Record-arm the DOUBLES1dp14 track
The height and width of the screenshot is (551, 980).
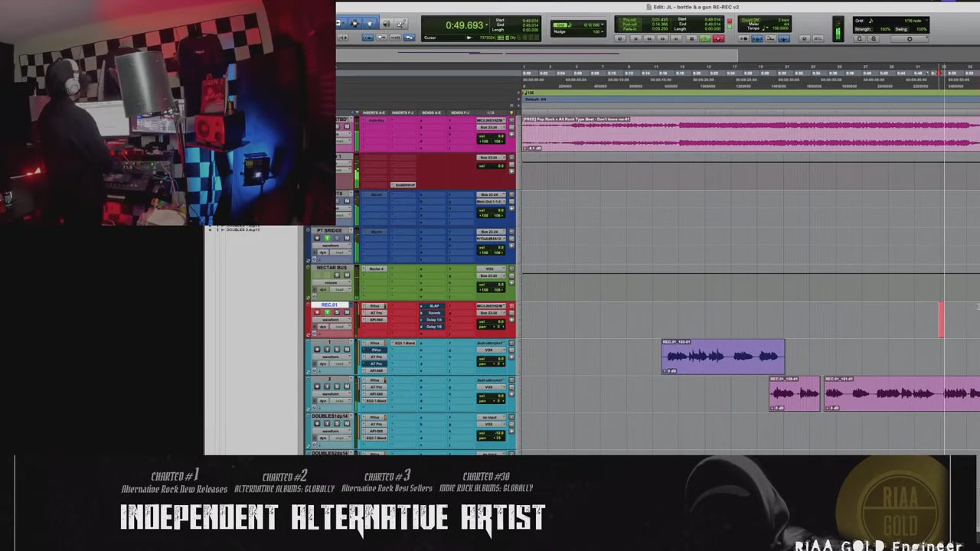click(317, 424)
